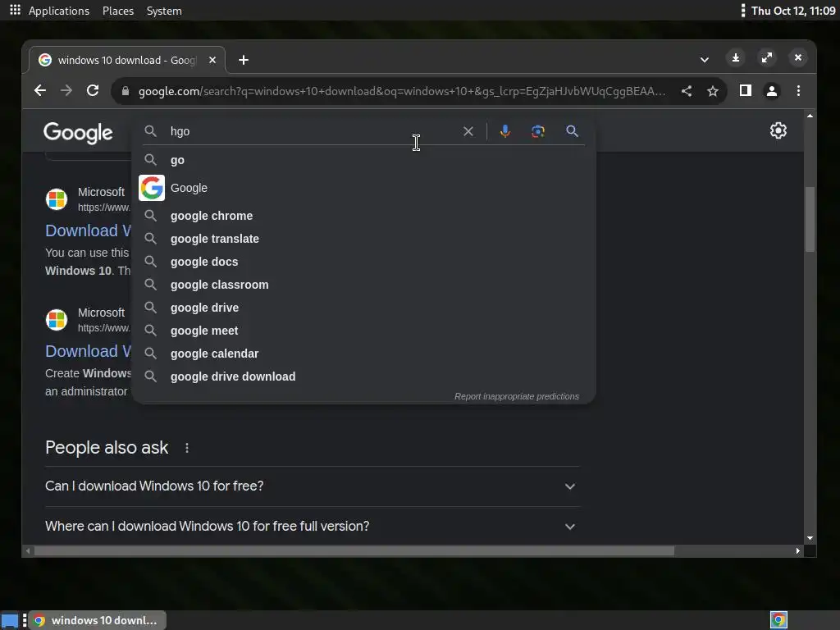Click the 'People also ask' heading
The image size is (840, 630).
point(107,447)
